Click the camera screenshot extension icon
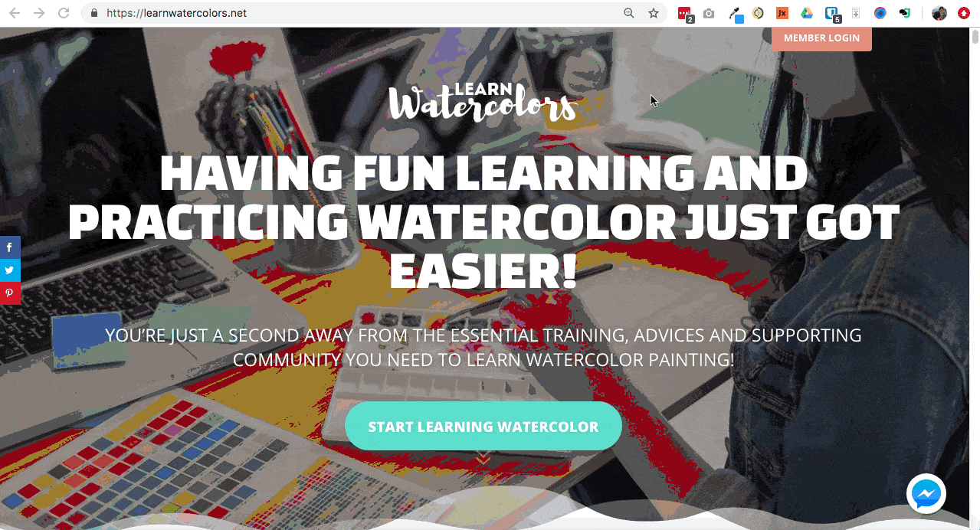The image size is (980, 530). 709,13
